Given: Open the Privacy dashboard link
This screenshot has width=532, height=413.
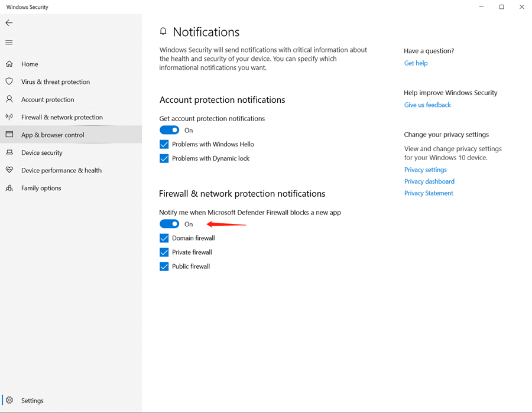Looking at the screenshot, I should click(x=429, y=181).
